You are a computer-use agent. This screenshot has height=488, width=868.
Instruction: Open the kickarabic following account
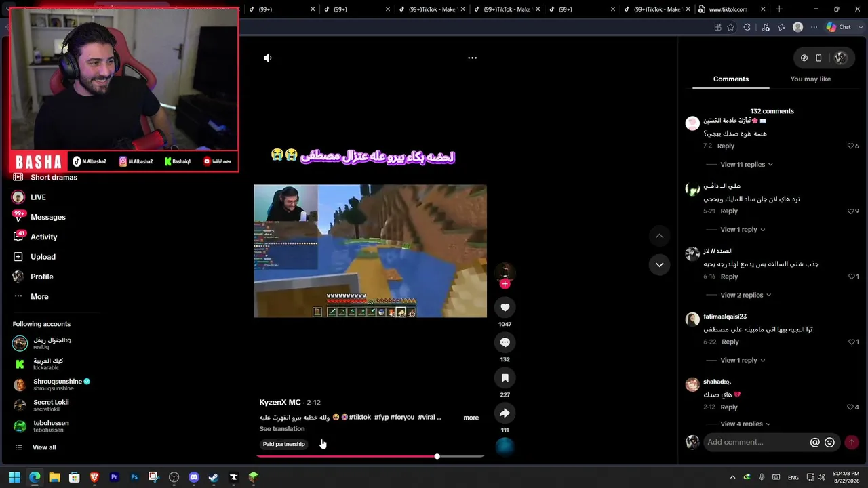(x=38, y=364)
